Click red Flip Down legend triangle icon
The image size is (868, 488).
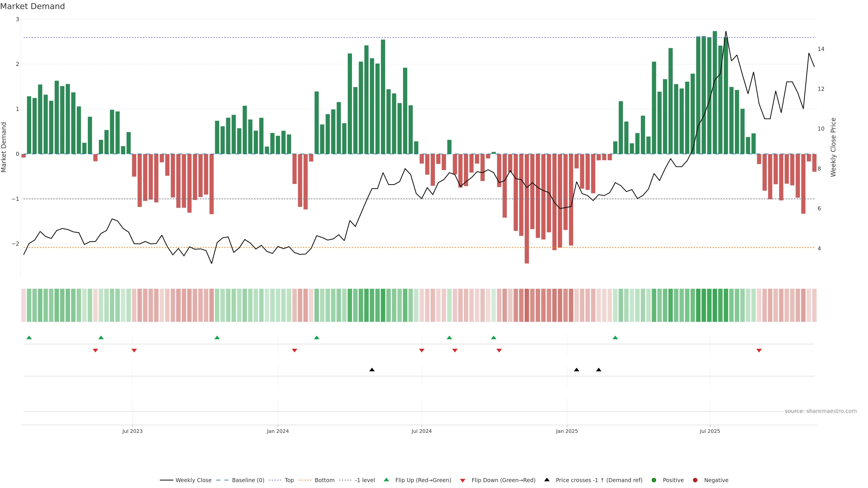click(463, 481)
